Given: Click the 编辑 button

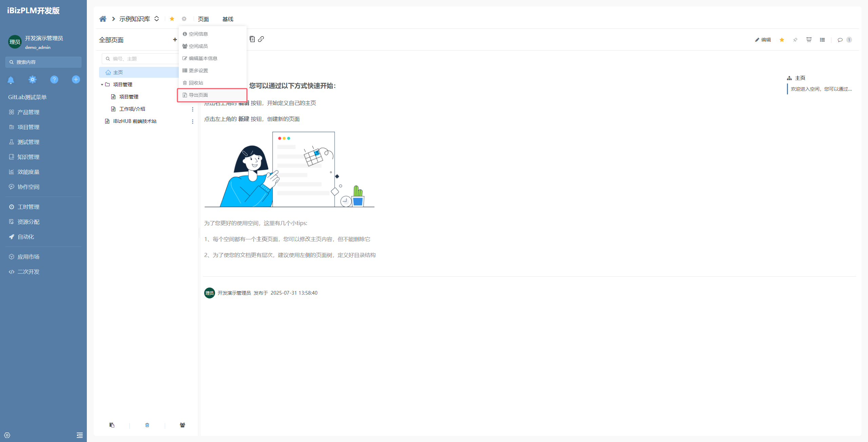Looking at the screenshot, I should (x=763, y=40).
